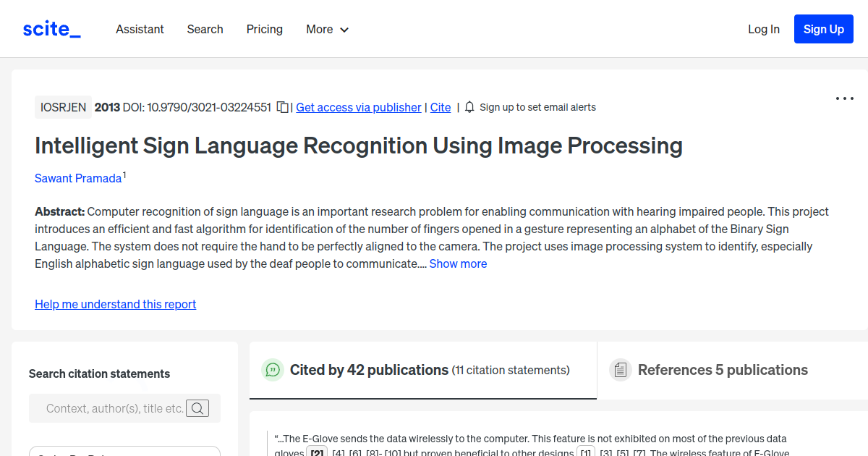Click the bell icon to set email alerts

469,106
